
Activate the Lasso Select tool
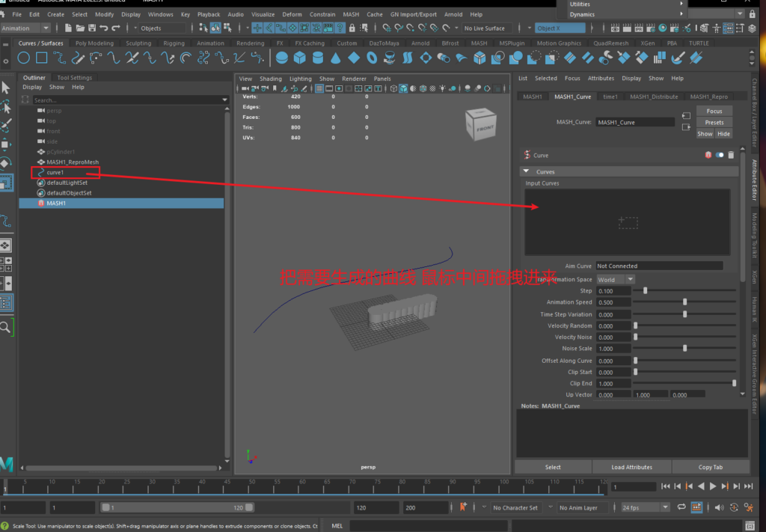(6, 106)
